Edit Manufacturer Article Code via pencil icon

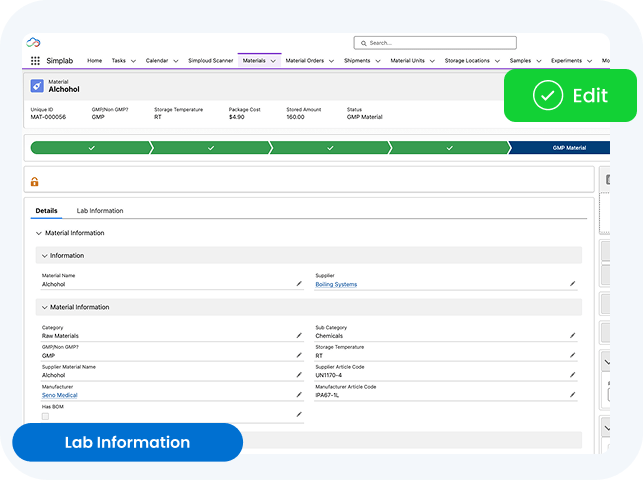click(x=573, y=395)
